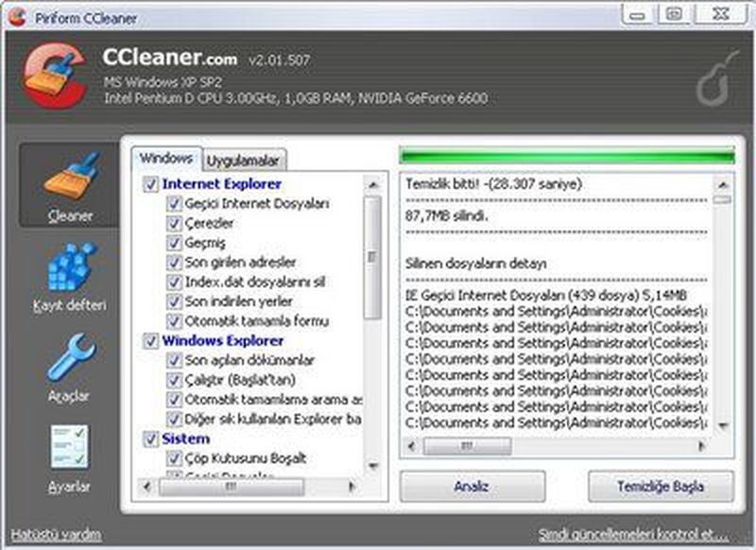Viewport: 756px width, 550px height.
Task: Open the Cleaner section brush icon
Action: click(71, 177)
